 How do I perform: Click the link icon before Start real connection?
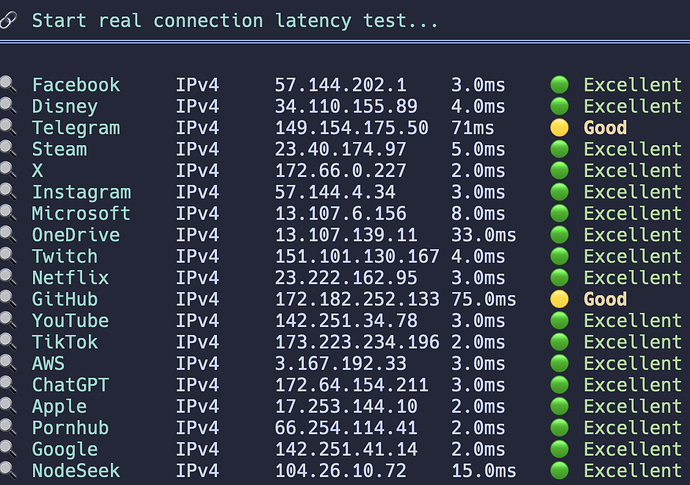[x=9, y=20]
